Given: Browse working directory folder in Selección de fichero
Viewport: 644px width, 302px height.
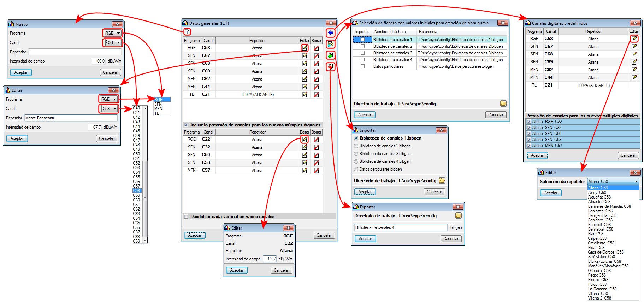Looking at the screenshot, I should (x=503, y=103).
